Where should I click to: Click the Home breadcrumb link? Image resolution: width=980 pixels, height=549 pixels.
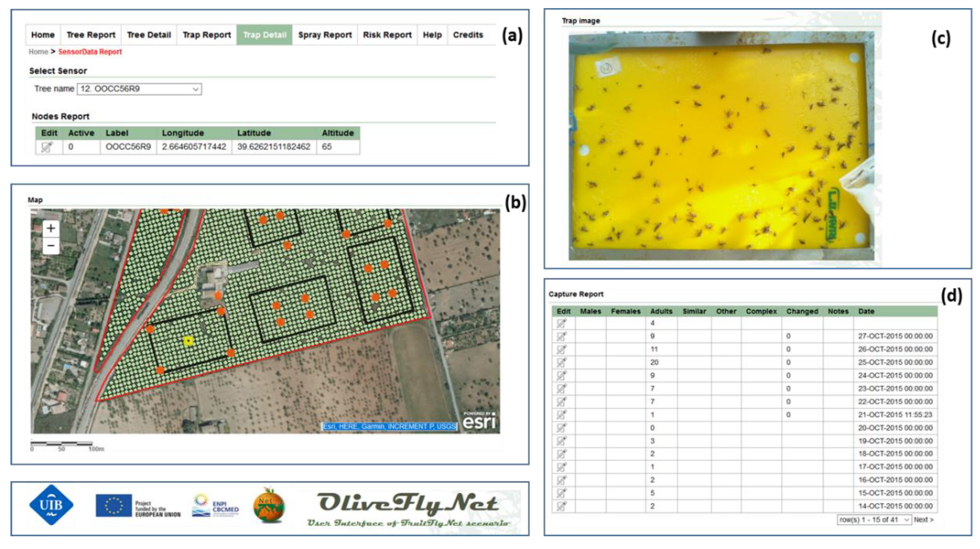(x=38, y=52)
